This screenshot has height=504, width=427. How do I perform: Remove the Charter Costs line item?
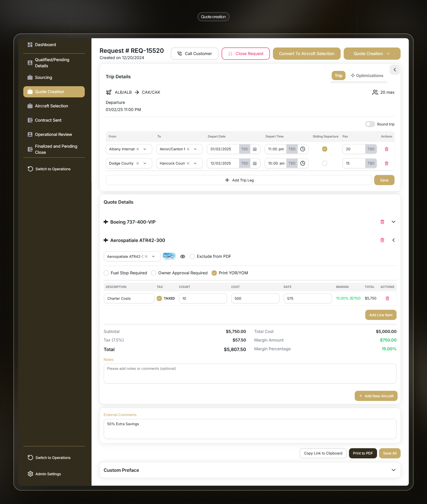[x=387, y=298]
